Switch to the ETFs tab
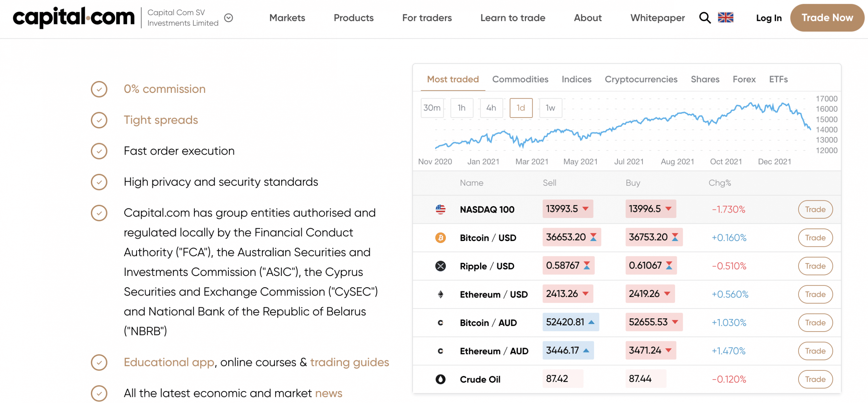 point(778,79)
